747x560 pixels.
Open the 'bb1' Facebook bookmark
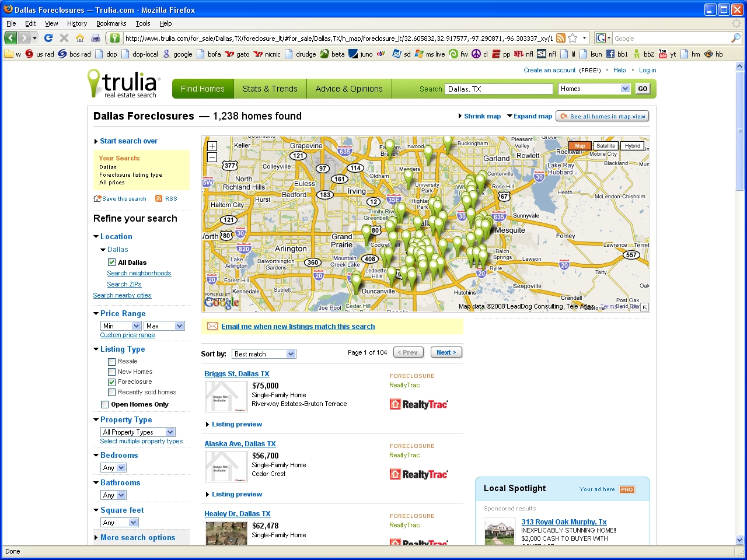pos(617,54)
